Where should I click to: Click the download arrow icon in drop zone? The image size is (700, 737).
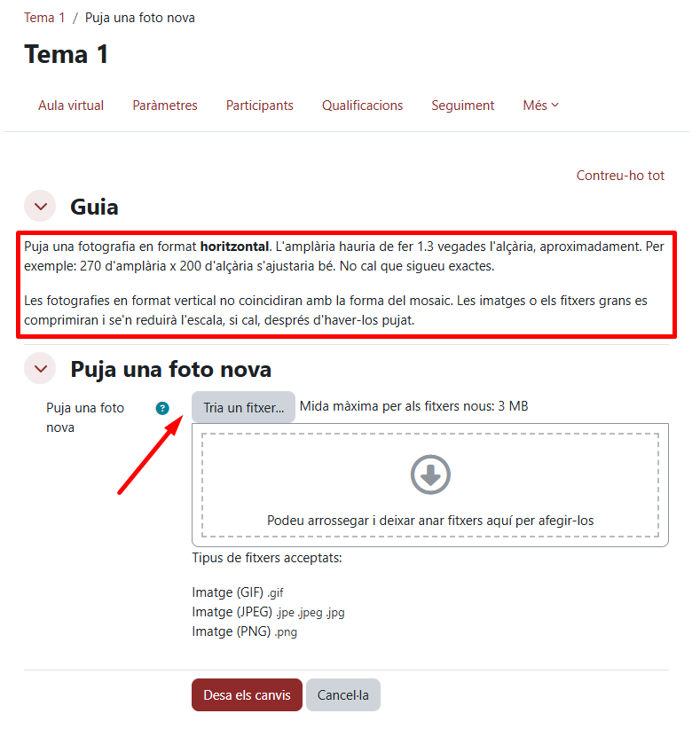[430, 474]
